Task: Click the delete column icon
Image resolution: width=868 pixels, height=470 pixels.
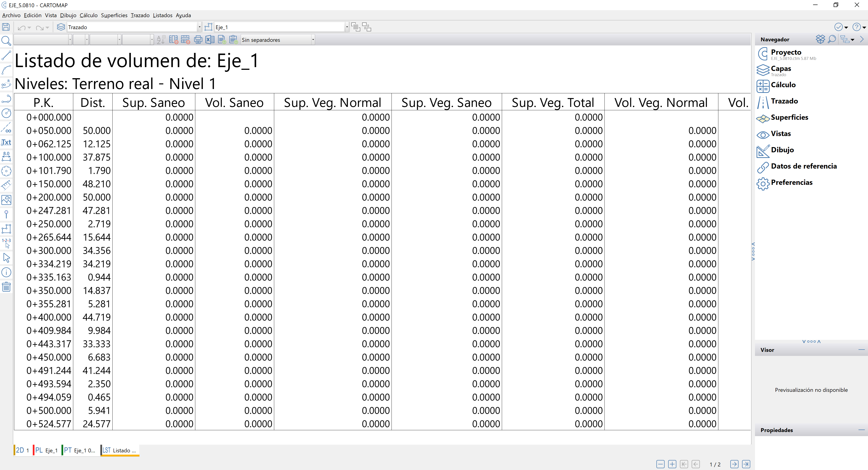Action: [x=174, y=40]
